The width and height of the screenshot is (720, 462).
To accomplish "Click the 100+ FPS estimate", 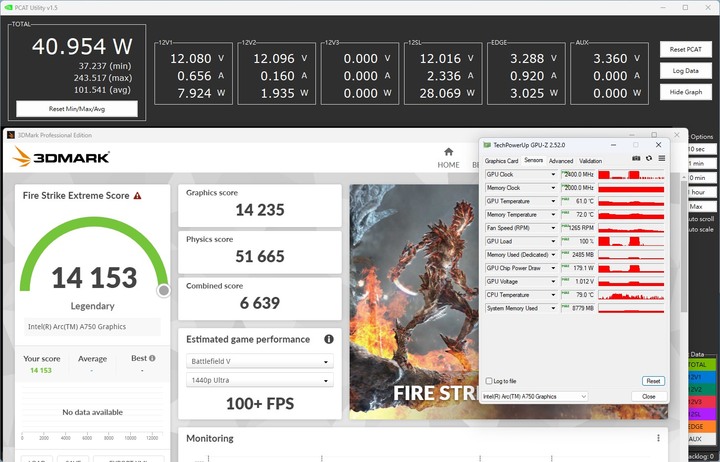I will pyautogui.click(x=260, y=404).
